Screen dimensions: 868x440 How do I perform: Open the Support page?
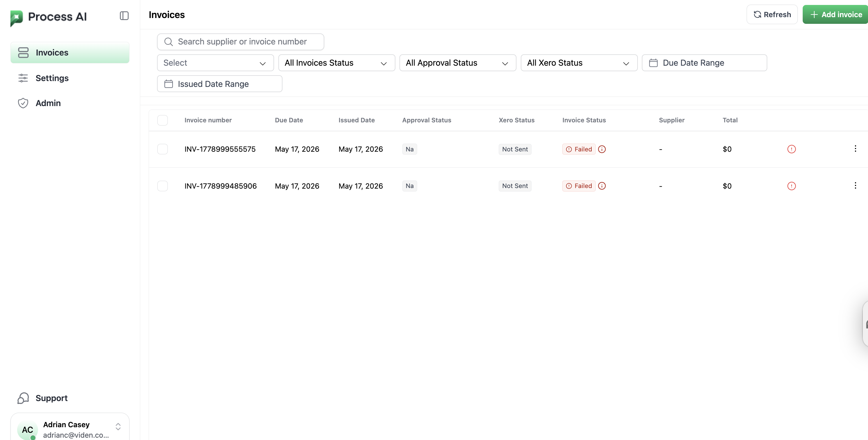(70, 398)
